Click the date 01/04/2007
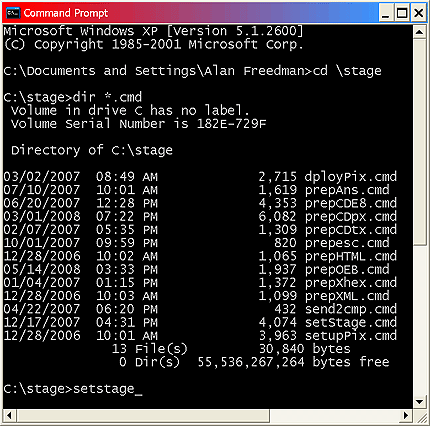This screenshot has height=426, width=430. 42,283
